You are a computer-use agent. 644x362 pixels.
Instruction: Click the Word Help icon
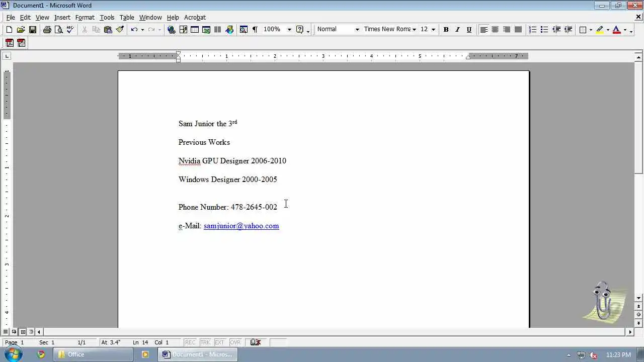tap(300, 30)
